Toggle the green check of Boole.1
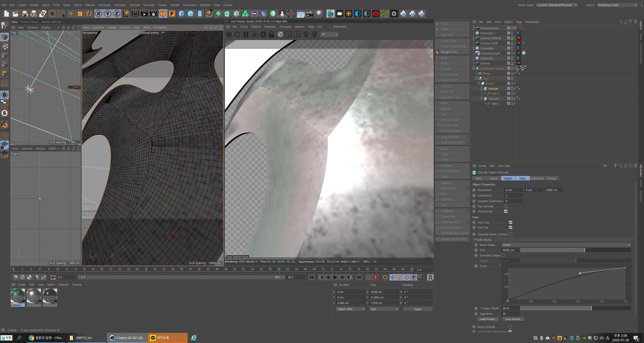The width and height of the screenshot is (644, 343). [x=514, y=84]
